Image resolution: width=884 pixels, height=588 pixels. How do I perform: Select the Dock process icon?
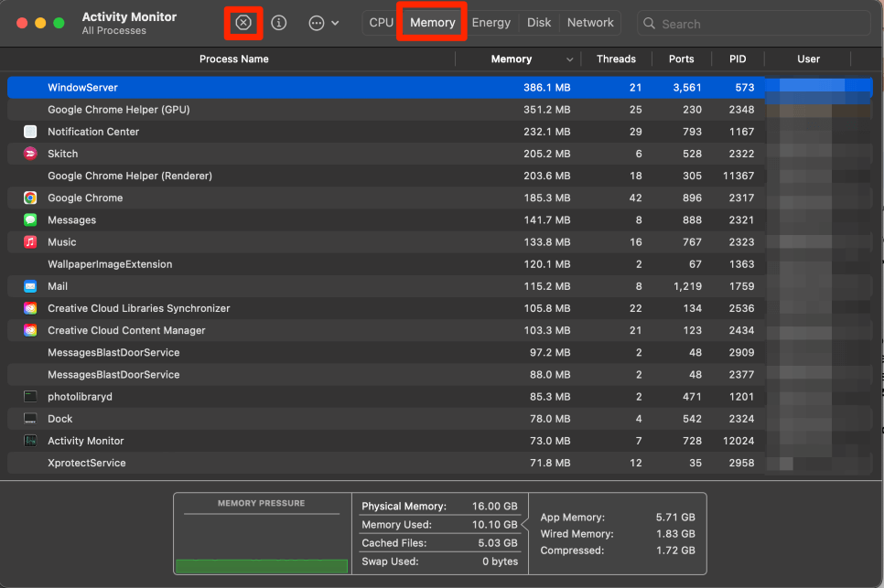tap(30, 419)
